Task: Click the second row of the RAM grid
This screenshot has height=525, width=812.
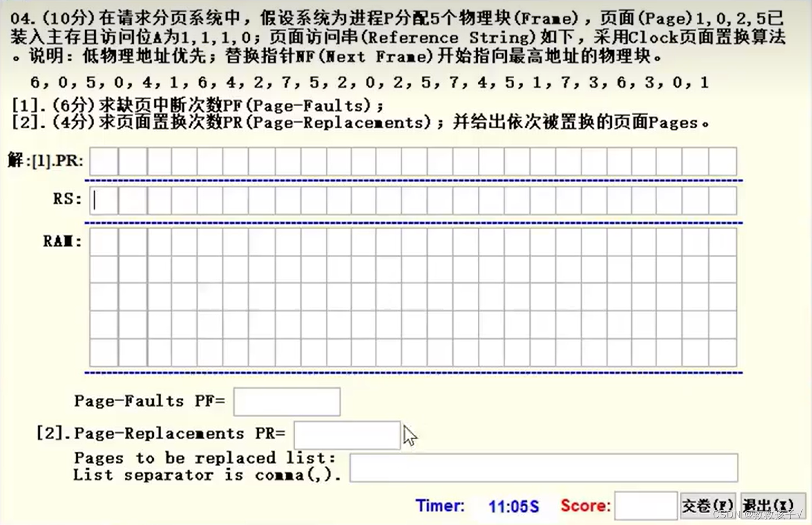Action: (227, 268)
